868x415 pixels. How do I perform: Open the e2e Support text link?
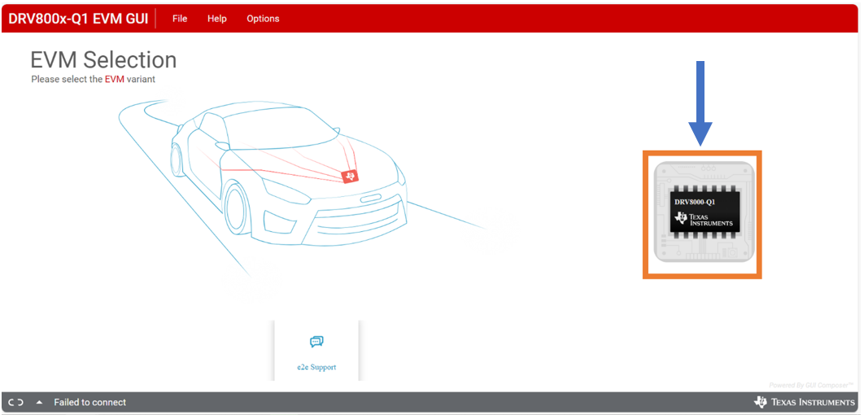(x=316, y=367)
